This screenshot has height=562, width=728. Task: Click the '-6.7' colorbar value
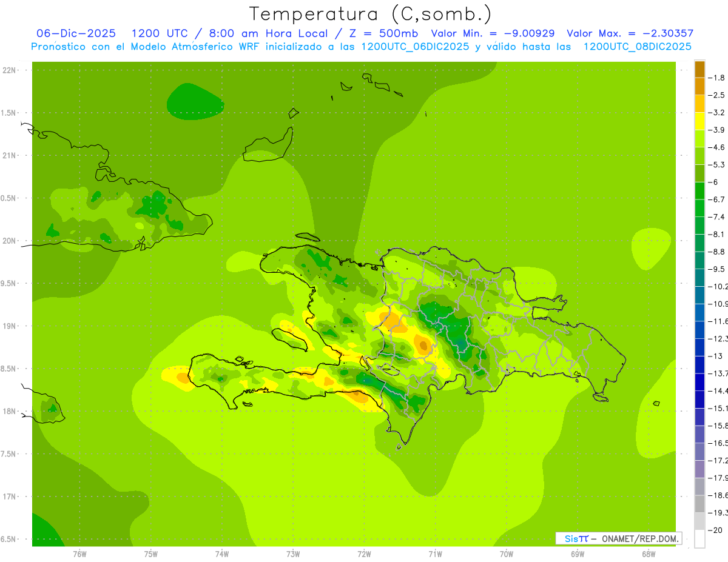point(717,199)
